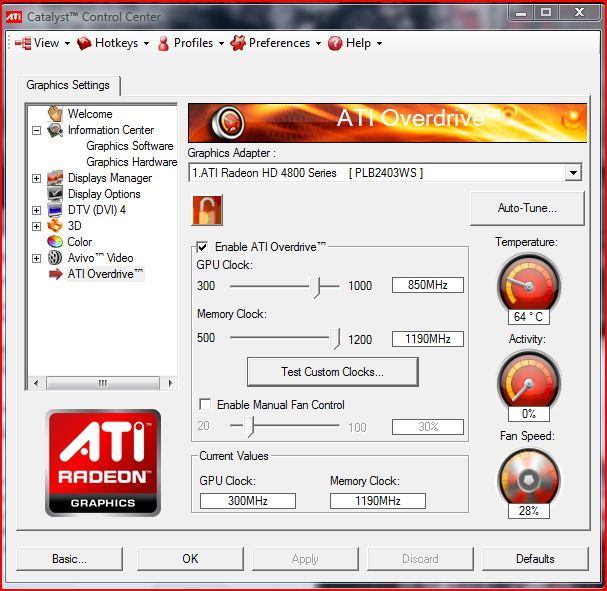The image size is (607, 591).
Task: Click the current GPU Clock 300MHz field
Action: (x=248, y=501)
